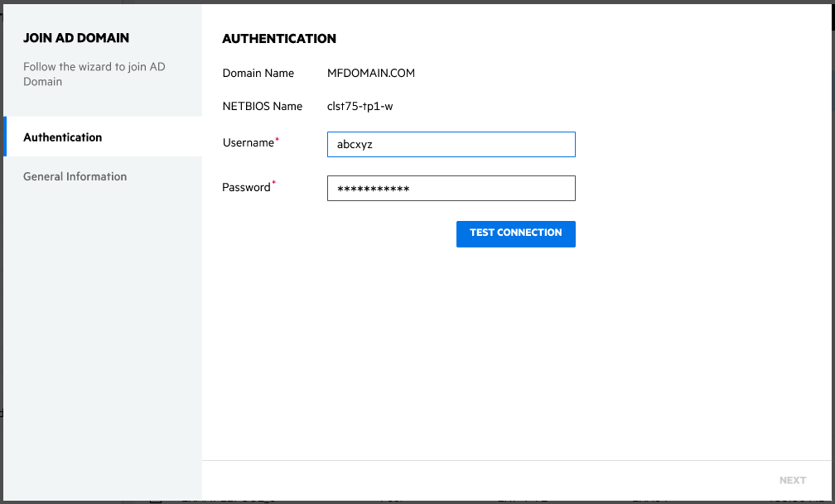Click the NETBIOS Name label

263,106
